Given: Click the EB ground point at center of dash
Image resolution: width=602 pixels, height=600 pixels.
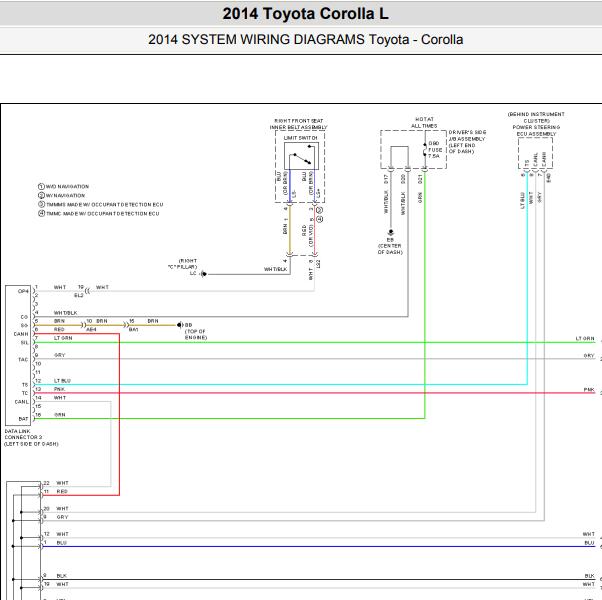Looking at the screenshot, I should click(391, 232).
